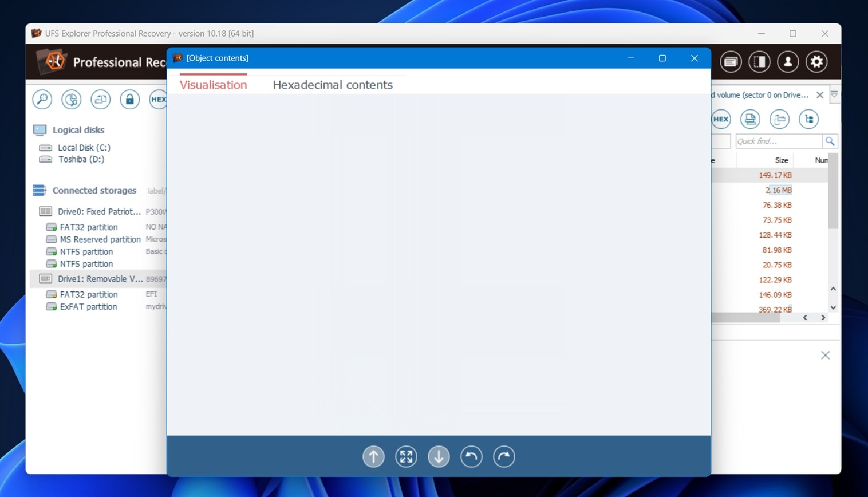Select Toshiba (D:) logical disk
This screenshot has width=868, height=497.
pos(81,159)
